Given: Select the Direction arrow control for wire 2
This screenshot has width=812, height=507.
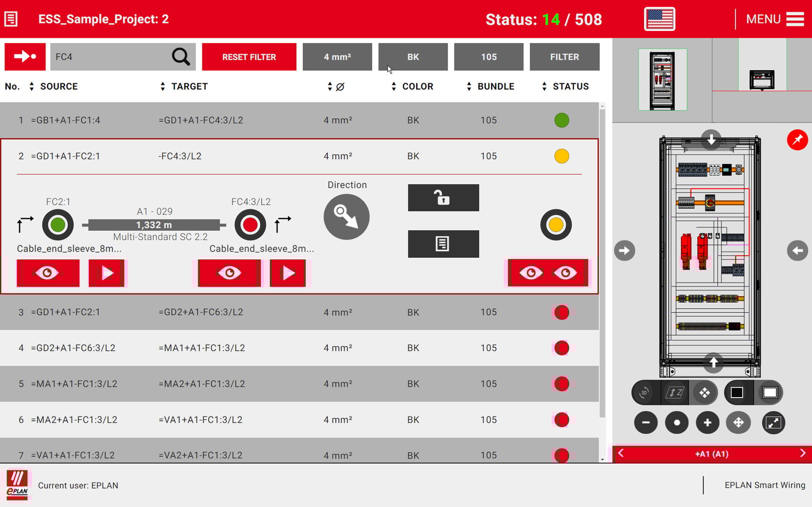Looking at the screenshot, I should click(346, 217).
